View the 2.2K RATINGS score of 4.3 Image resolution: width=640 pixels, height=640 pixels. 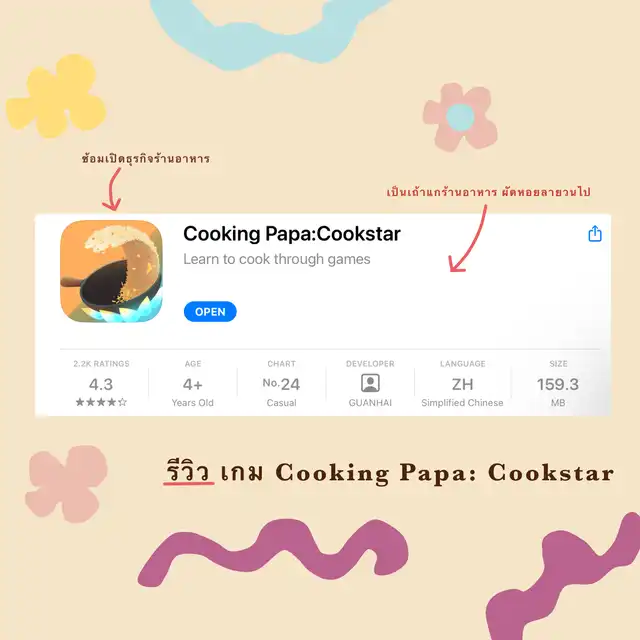click(x=101, y=384)
